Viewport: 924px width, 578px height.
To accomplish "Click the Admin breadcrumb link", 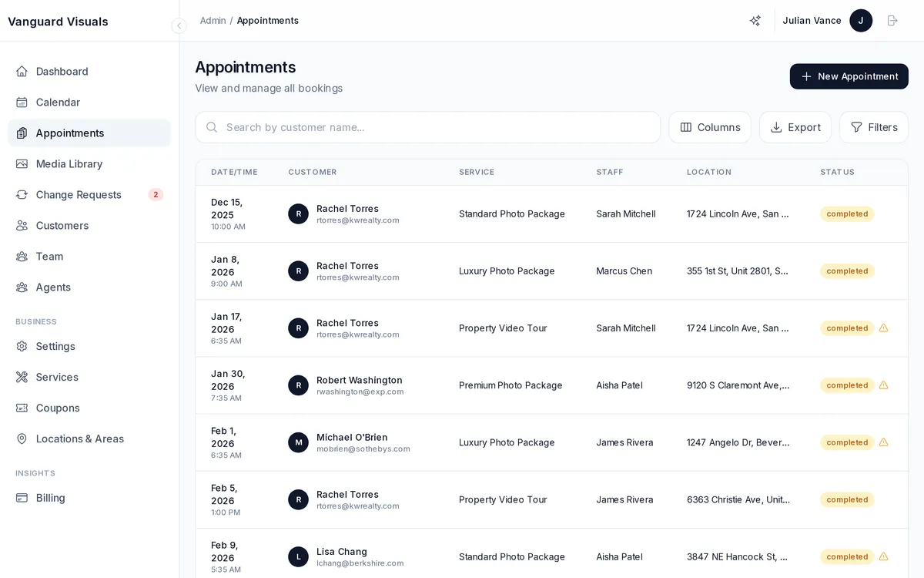I will coord(213,21).
